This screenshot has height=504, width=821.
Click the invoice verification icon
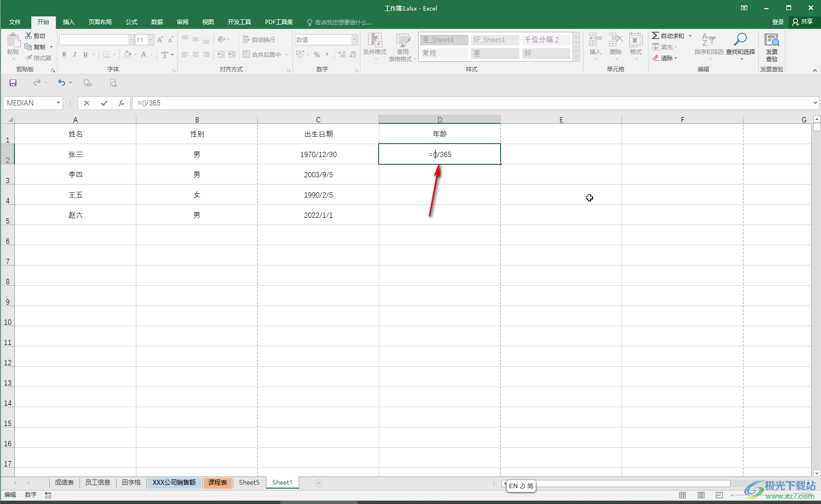coord(772,40)
